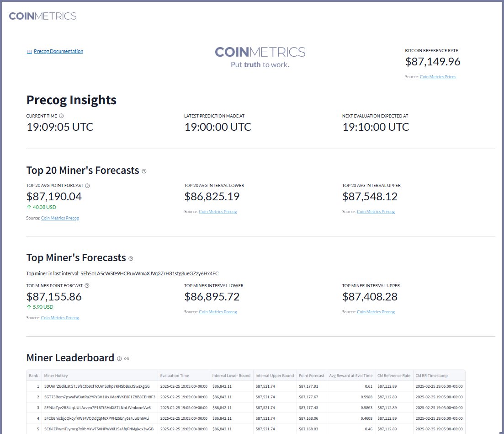Click the centered COINMETRICS header logo

pyautogui.click(x=260, y=52)
